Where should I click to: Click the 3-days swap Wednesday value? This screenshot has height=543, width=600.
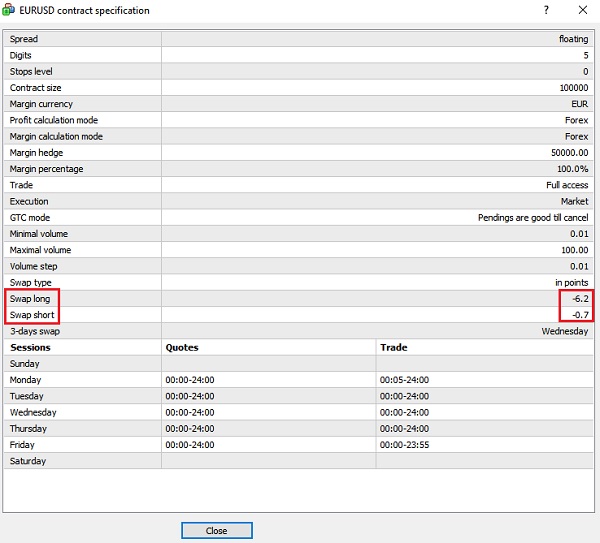(x=565, y=331)
